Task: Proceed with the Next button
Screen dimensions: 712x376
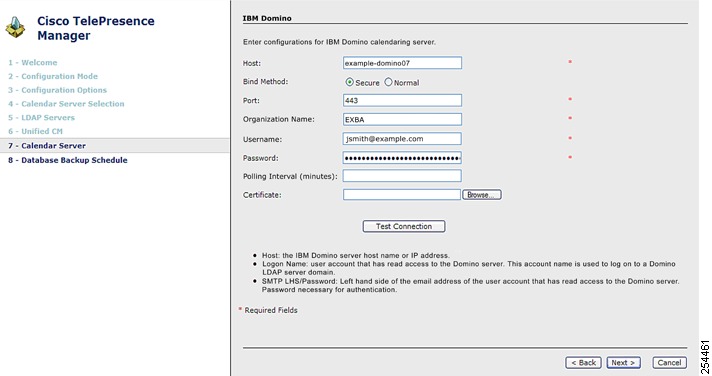Action: 623,362
